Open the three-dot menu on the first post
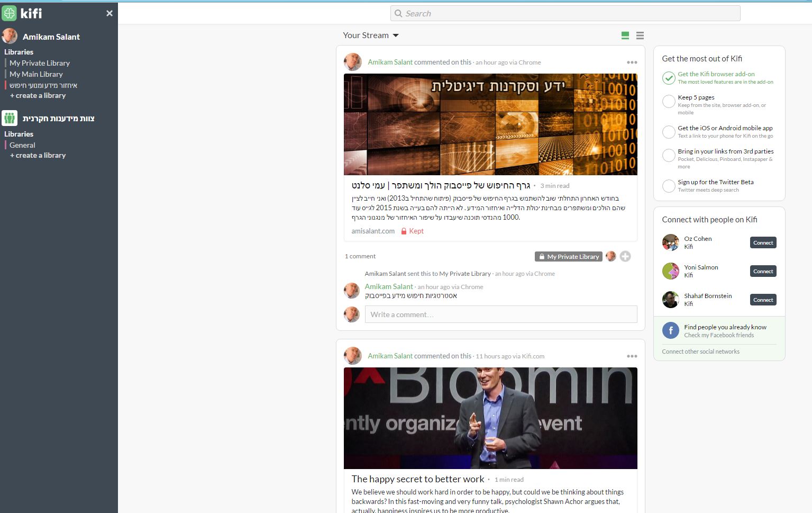The height and width of the screenshot is (513, 812). pyautogui.click(x=632, y=62)
